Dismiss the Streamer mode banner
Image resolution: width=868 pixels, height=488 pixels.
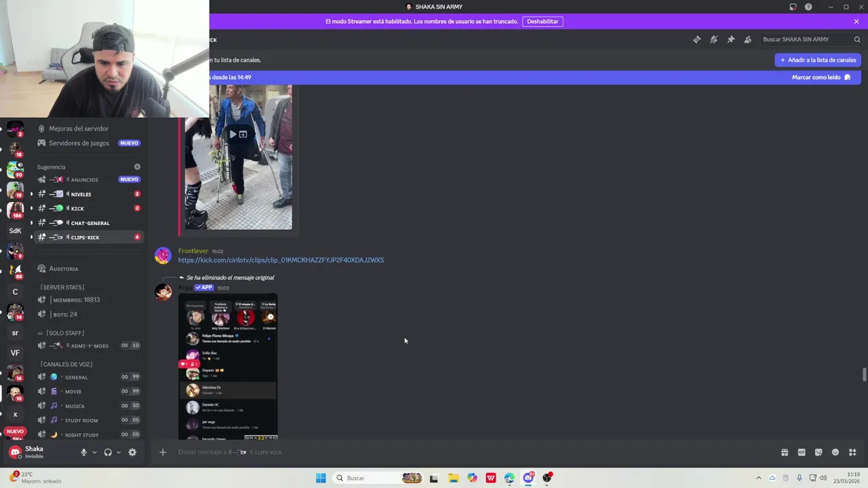pyautogui.click(x=856, y=21)
